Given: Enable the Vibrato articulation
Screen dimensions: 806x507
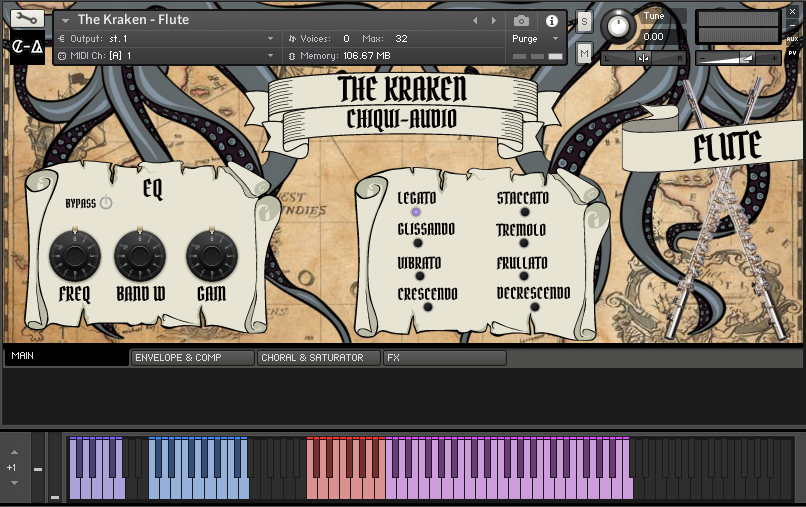Looking at the screenshot, I should point(419,276).
